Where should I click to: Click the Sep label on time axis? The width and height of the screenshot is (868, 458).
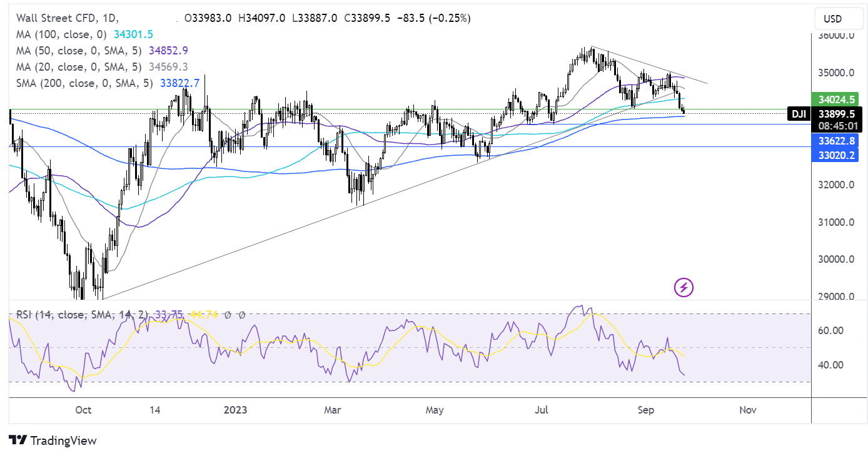coord(646,410)
